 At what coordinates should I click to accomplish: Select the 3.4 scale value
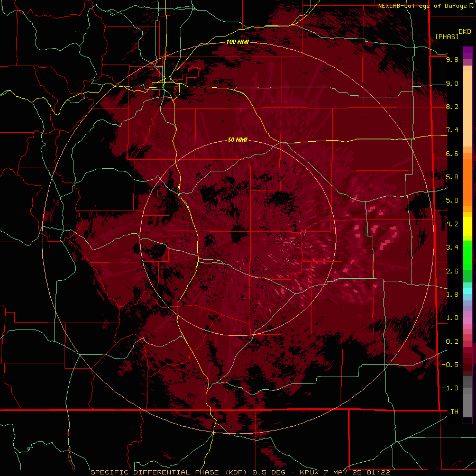coord(452,248)
